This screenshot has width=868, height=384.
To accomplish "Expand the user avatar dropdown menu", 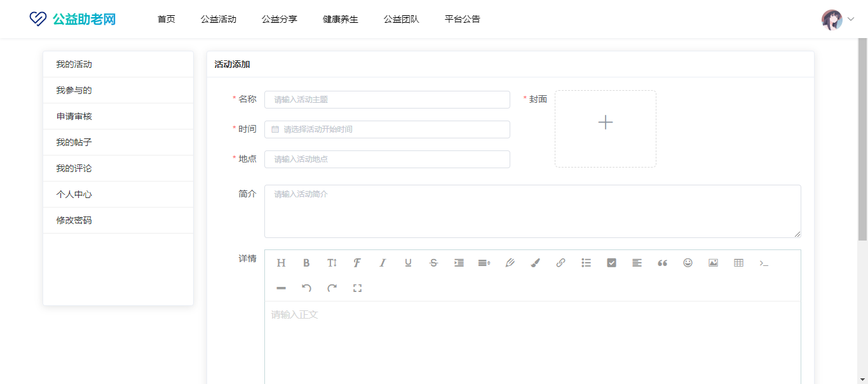I will click(x=837, y=20).
